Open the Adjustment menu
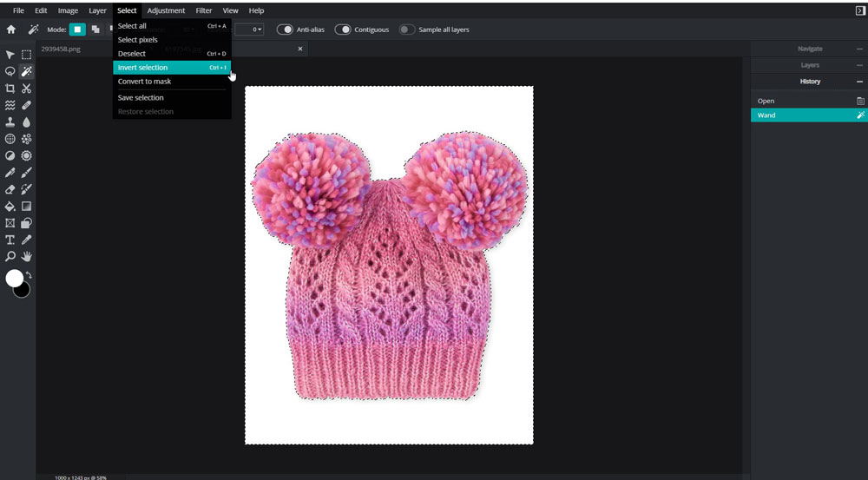The image size is (868, 480). pyautogui.click(x=166, y=10)
